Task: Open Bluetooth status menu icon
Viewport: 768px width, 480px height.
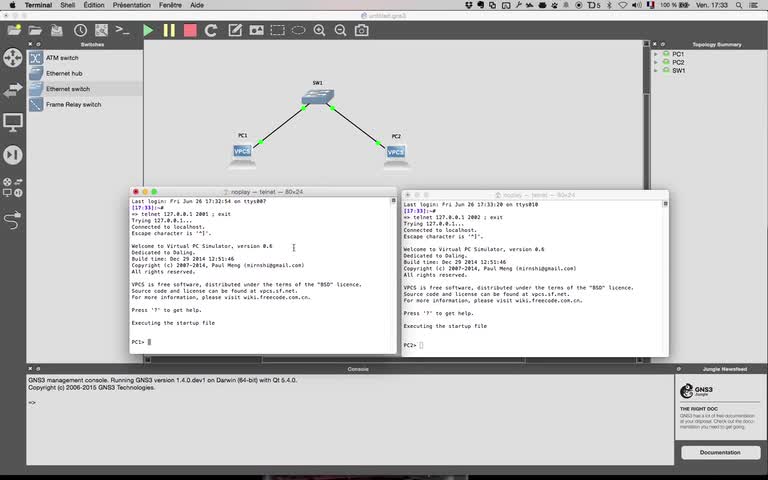Action: (609, 5)
